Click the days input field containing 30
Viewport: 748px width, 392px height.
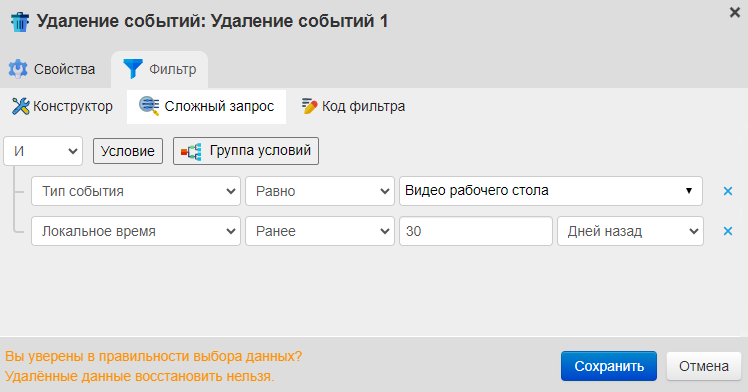476,231
